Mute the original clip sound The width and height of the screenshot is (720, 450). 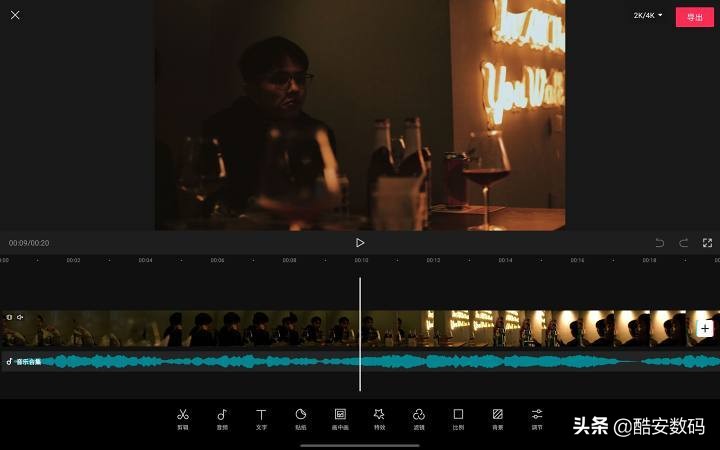click(x=19, y=317)
